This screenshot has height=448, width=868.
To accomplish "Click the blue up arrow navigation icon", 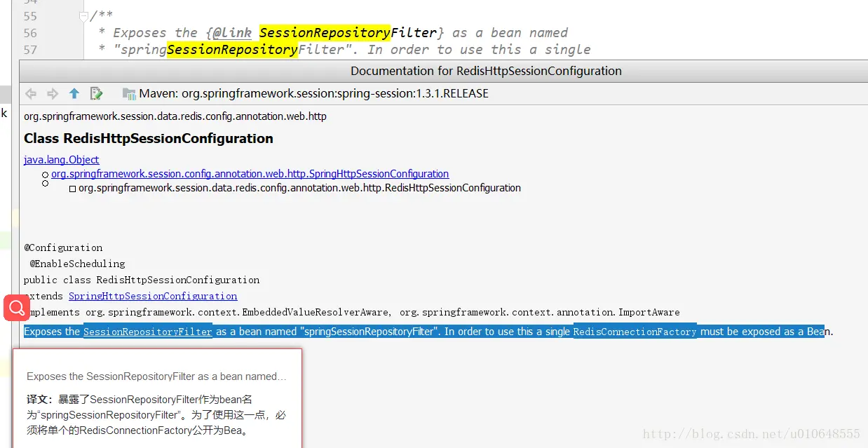I will pyautogui.click(x=74, y=93).
